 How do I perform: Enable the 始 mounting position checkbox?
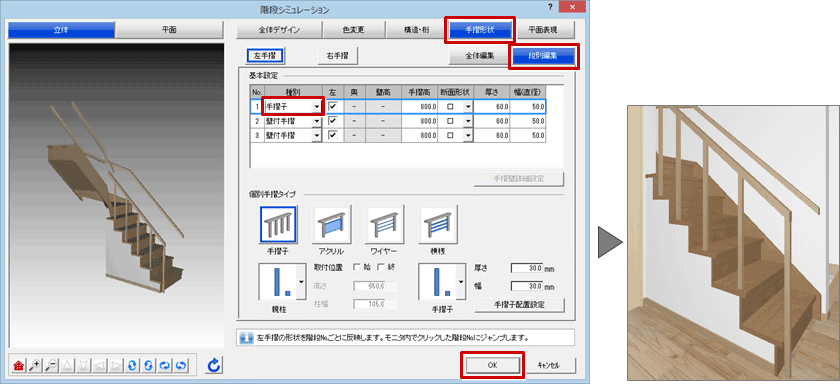pyautogui.click(x=357, y=267)
